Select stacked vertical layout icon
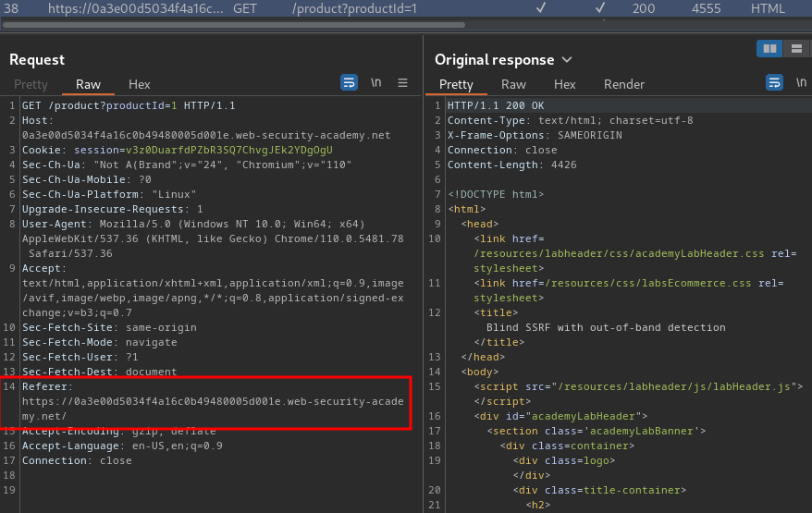Viewport: 812px width, 513px height. coord(796,49)
